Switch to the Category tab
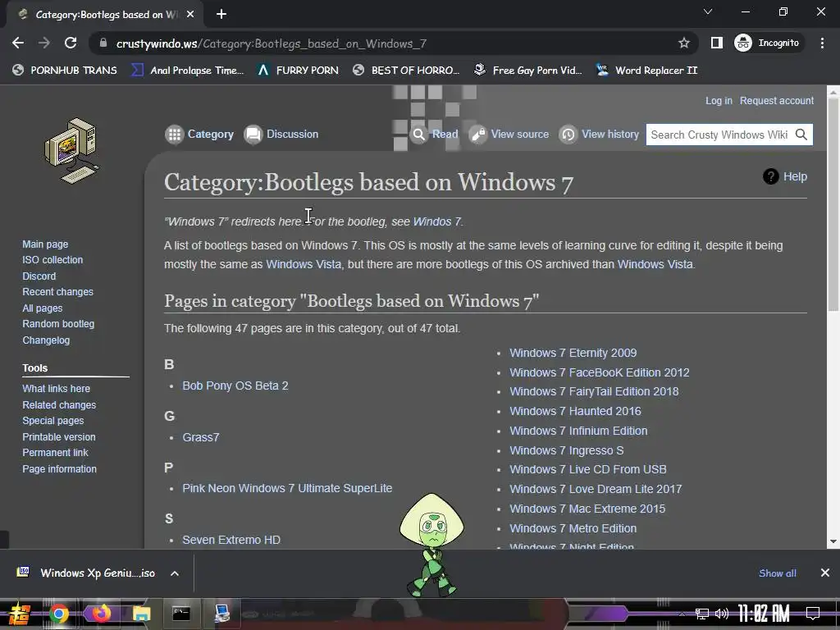This screenshot has height=630, width=840. [x=199, y=134]
